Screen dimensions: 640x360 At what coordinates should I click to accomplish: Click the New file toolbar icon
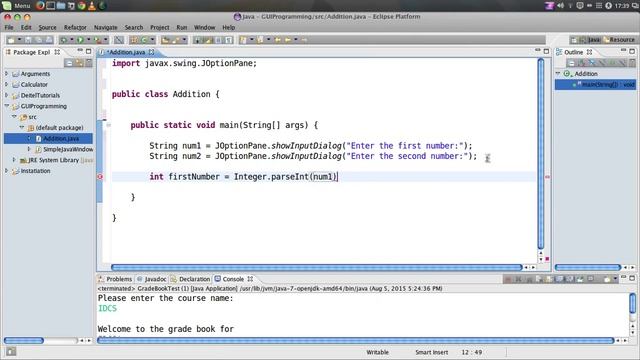11,40
